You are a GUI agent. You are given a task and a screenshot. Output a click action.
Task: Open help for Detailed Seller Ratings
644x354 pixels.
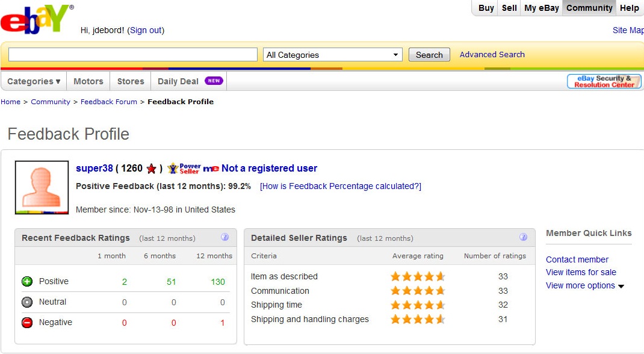click(x=523, y=237)
